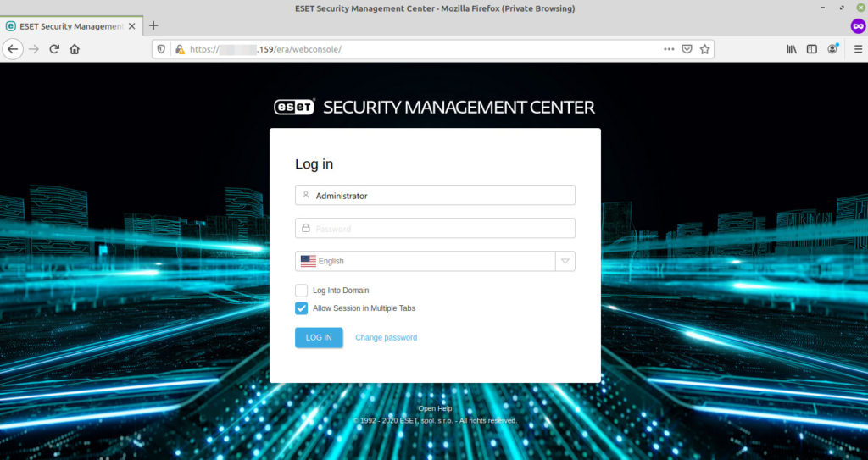Click the copyright notice text
This screenshot has width=868, height=460.
[x=435, y=421]
